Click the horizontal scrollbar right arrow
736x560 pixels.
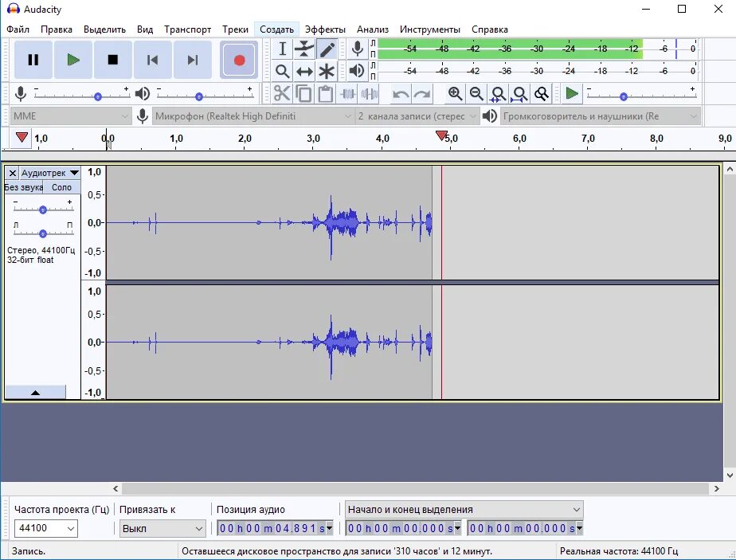tap(716, 488)
